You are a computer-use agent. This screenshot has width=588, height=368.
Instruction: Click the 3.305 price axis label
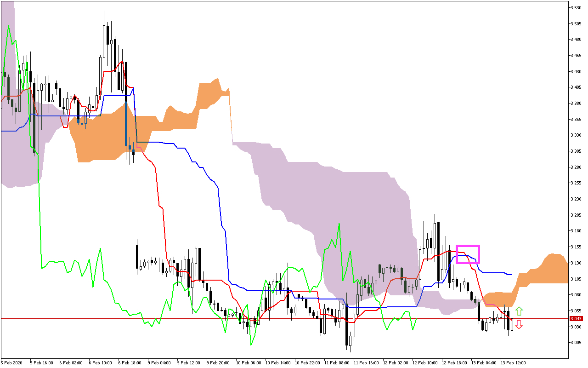[x=576, y=151]
